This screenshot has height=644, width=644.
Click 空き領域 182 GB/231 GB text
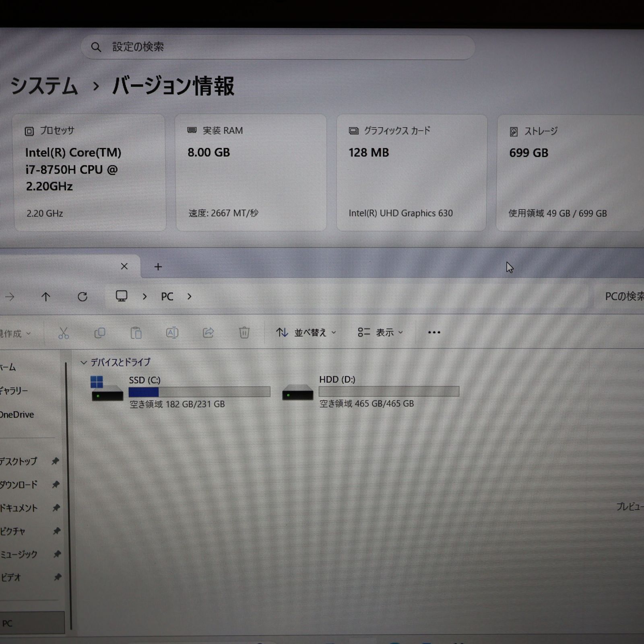(x=177, y=404)
